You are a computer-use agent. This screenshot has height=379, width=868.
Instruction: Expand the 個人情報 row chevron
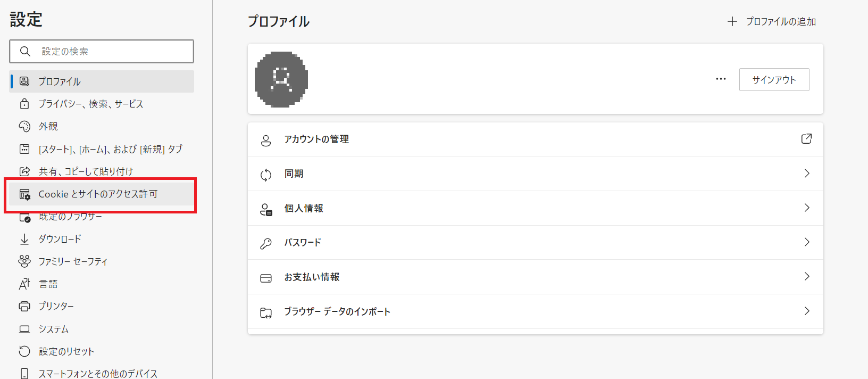pyautogui.click(x=807, y=208)
